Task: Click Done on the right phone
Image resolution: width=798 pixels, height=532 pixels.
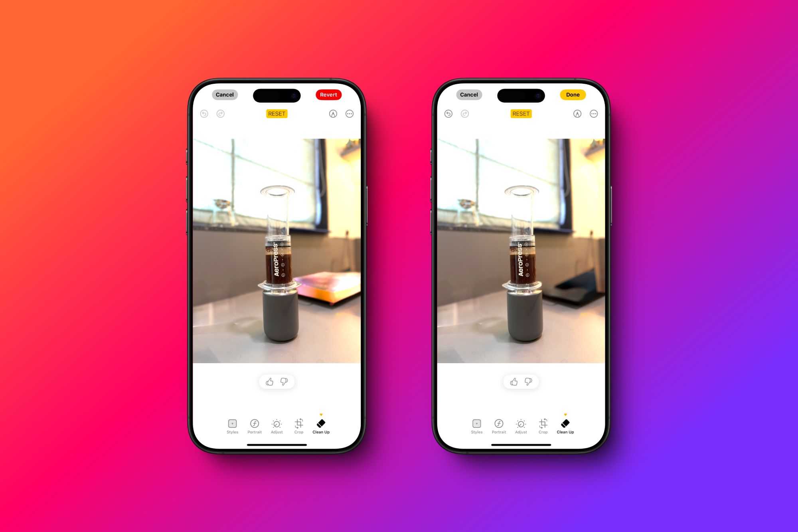Action: (x=571, y=94)
